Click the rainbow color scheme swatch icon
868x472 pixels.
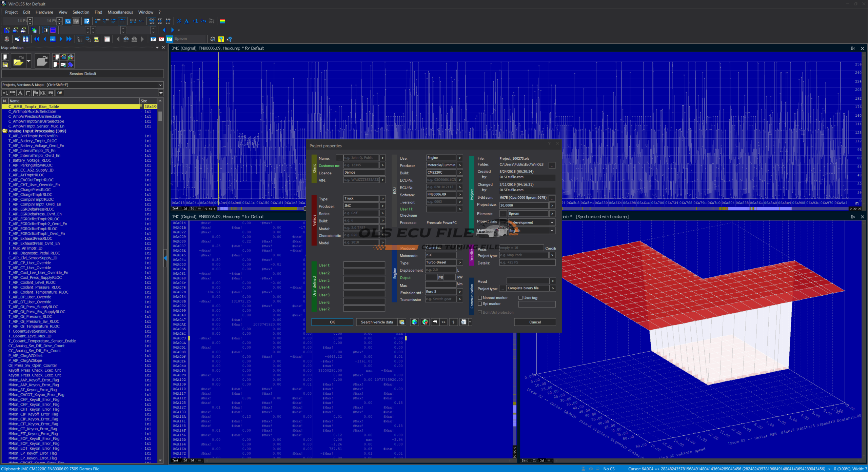(222, 21)
